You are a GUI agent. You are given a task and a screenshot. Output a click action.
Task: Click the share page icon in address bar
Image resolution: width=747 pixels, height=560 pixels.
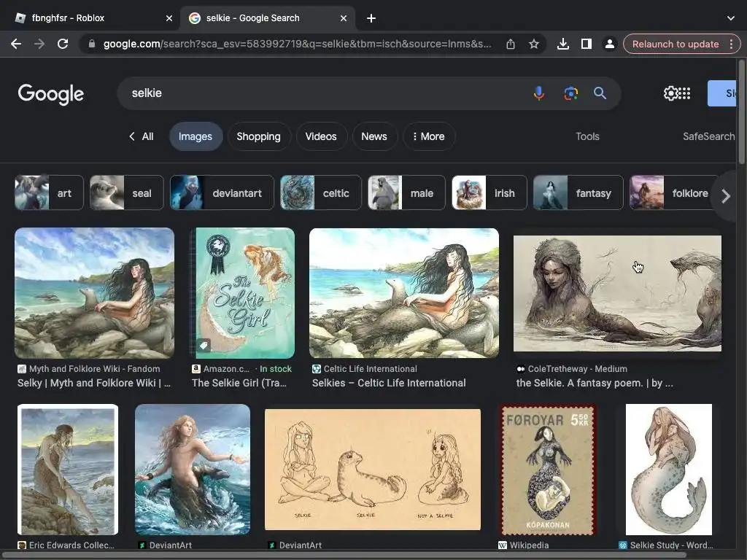(x=510, y=44)
